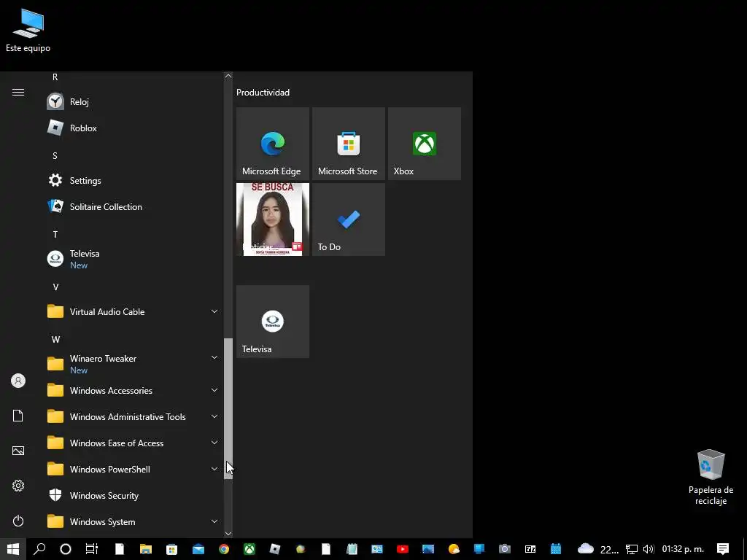747x560 pixels.
Task: Open Settings in the app list
Action: [x=133, y=181]
